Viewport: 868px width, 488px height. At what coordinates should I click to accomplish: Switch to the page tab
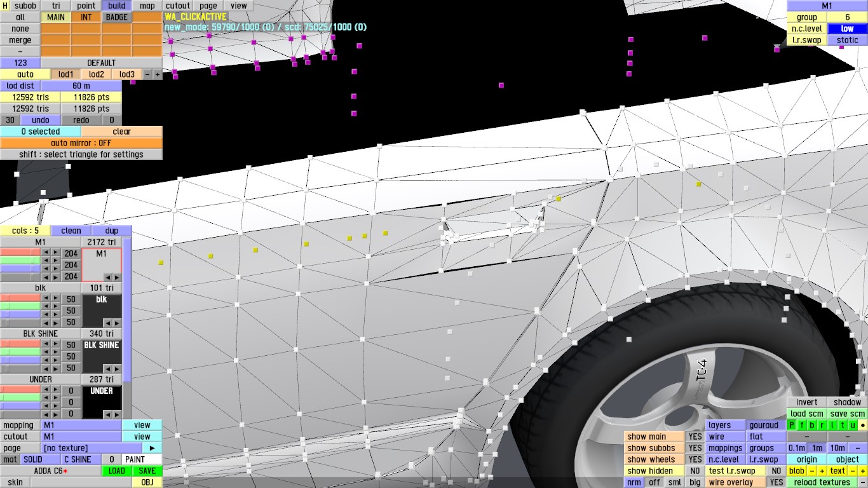click(x=208, y=6)
